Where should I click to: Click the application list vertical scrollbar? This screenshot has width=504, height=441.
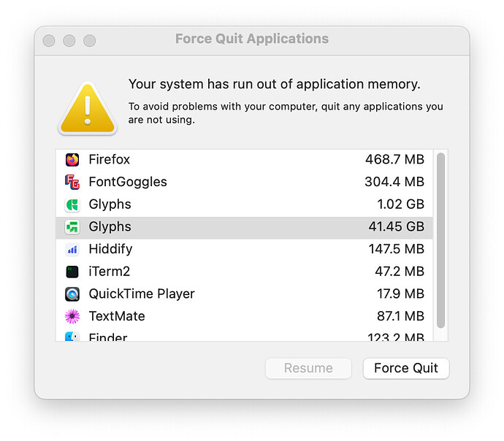click(440, 240)
